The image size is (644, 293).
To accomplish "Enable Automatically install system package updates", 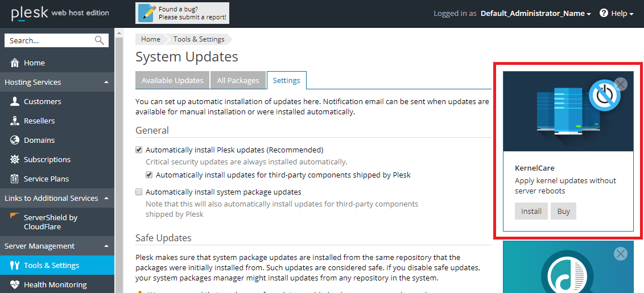I will pos(139,192).
